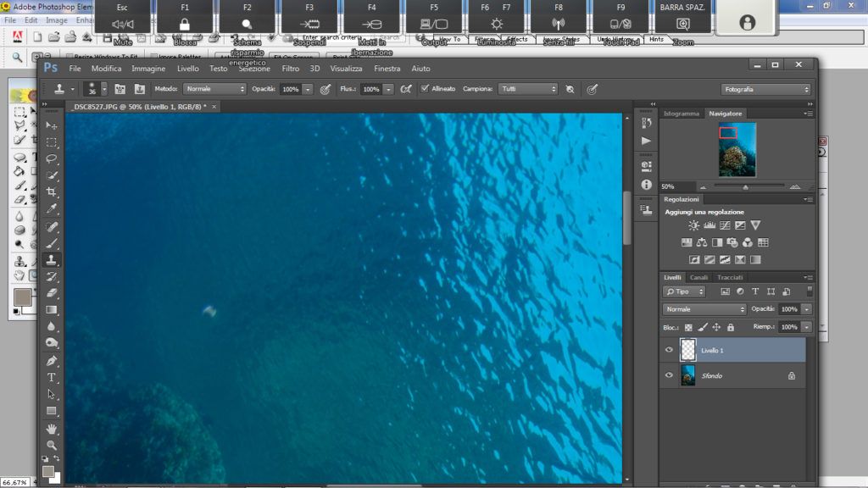This screenshot has height=488, width=868.
Task: Expand the Campiona 'Tutti' dropdown
Action: click(528, 89)
